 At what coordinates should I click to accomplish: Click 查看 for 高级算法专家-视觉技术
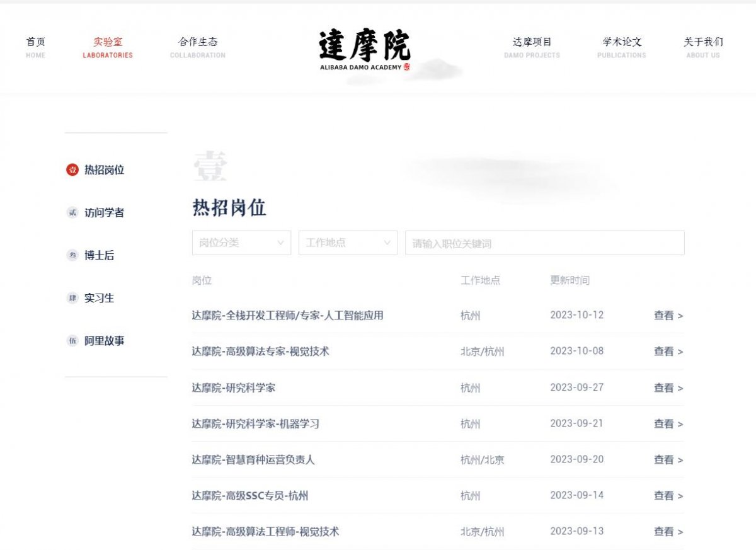[x=668, y=352]
